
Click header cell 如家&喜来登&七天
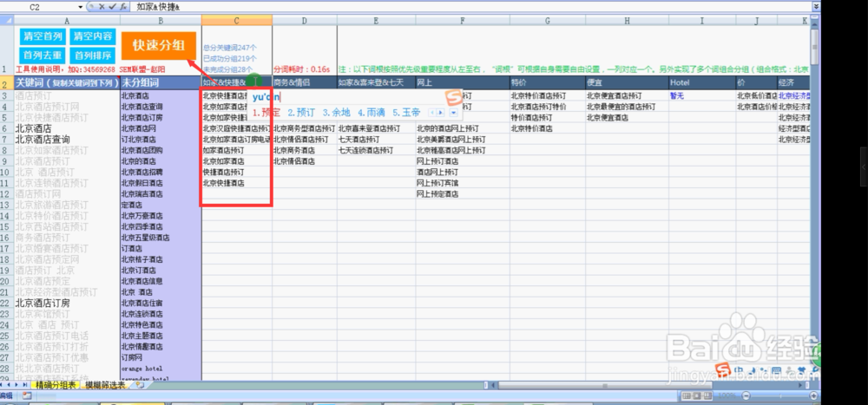click(376, 83)
